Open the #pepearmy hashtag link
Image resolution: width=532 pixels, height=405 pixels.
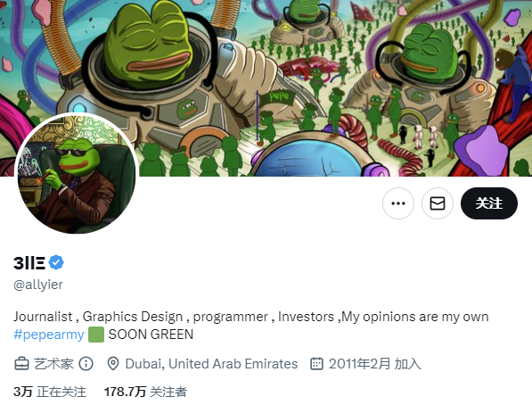pyautogui.click(x=49, y=335)
